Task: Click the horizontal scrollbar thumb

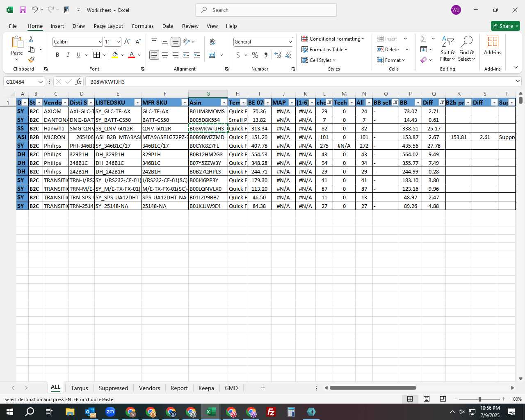Action: [373, 388]
